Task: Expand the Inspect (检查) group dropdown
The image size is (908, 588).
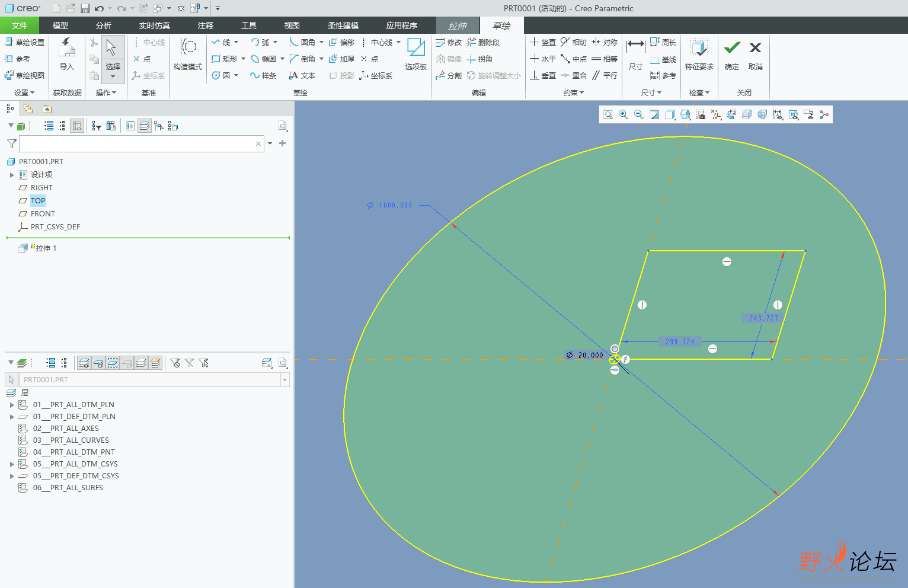Action: pyautogui.click(x=699, y=92)
